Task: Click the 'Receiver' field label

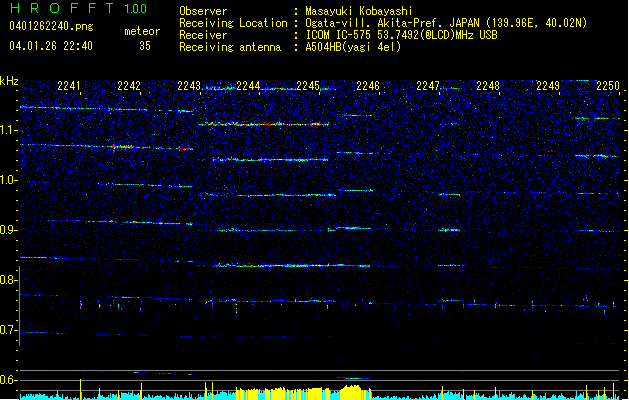Action: pos(203,35)
